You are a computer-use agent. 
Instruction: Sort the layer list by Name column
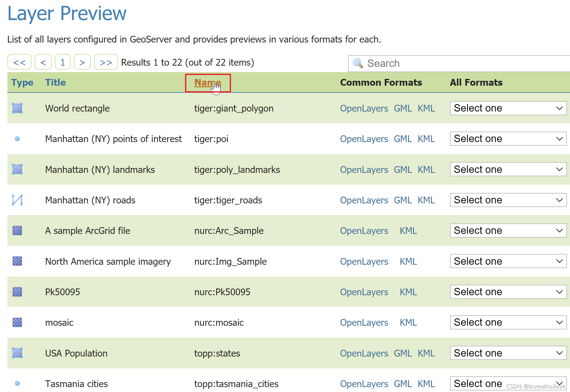coord(207,83)
